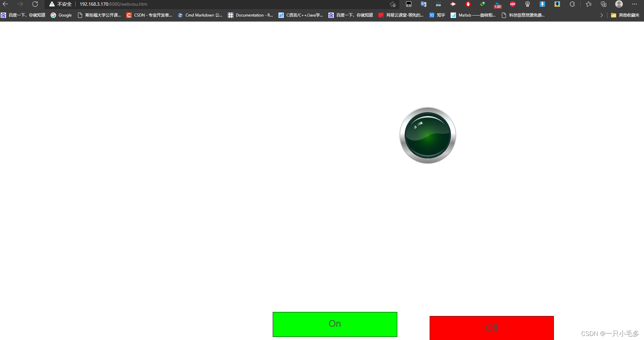The width and height of the screenshot is (644, 340).
Task: Open the 斯坦福大学公开课 bookmark
Action: click(99, 15)
